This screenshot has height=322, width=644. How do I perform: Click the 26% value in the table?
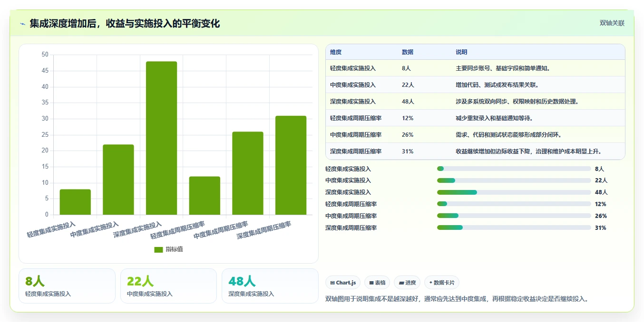pyautogui.click(x=408, y=135)
